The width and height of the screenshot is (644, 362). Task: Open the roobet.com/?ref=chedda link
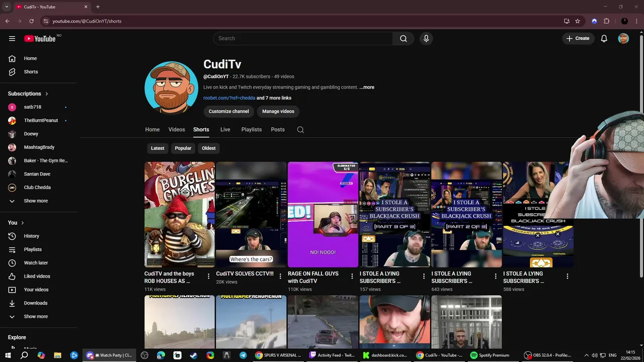(x=229, y=98)
